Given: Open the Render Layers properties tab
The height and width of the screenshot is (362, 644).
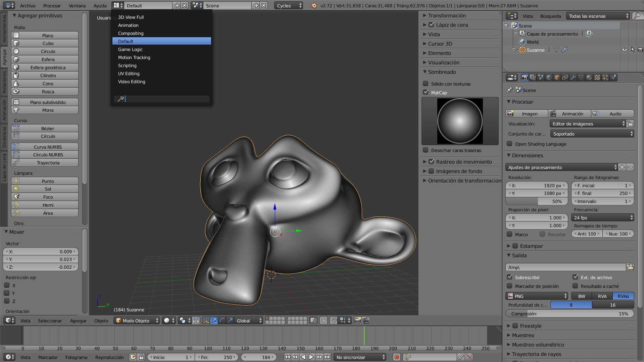Looking at the screenshot, I should [533, 77].
